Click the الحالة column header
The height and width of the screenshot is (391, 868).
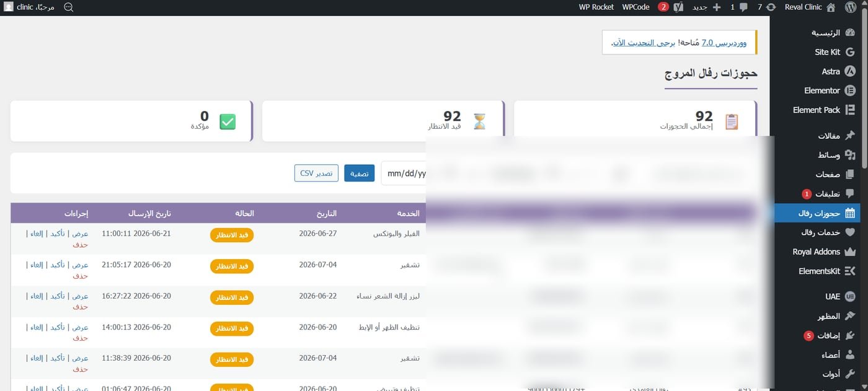[x=244, y=213]
